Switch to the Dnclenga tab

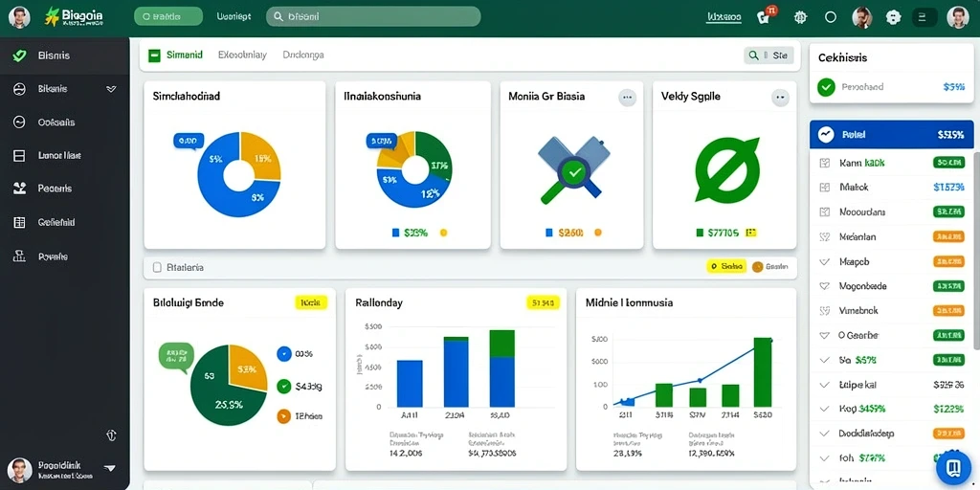tap(303, 55)
